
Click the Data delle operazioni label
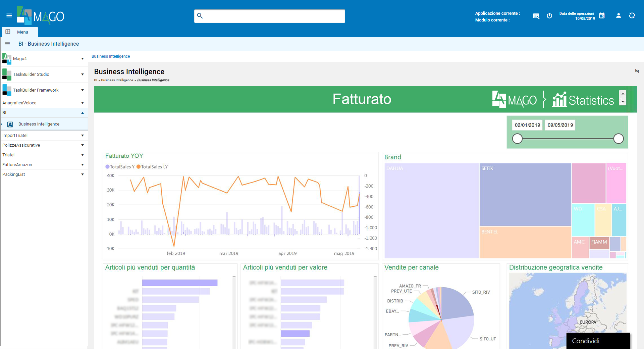click(x=577, y=13)
